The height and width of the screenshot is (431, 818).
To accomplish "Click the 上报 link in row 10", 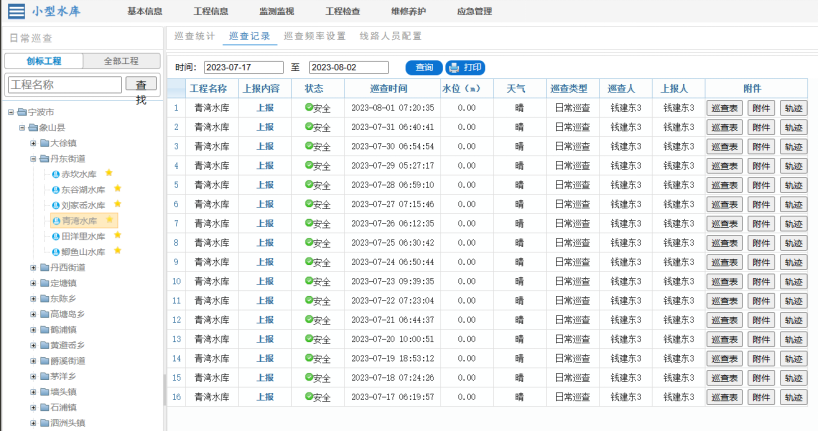I will coord(265,281).
